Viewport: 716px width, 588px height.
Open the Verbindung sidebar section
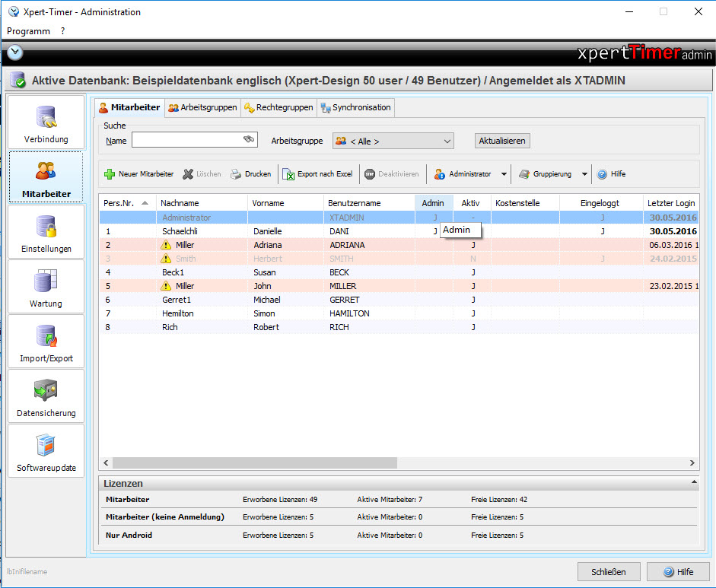click(x=46, y=122)
